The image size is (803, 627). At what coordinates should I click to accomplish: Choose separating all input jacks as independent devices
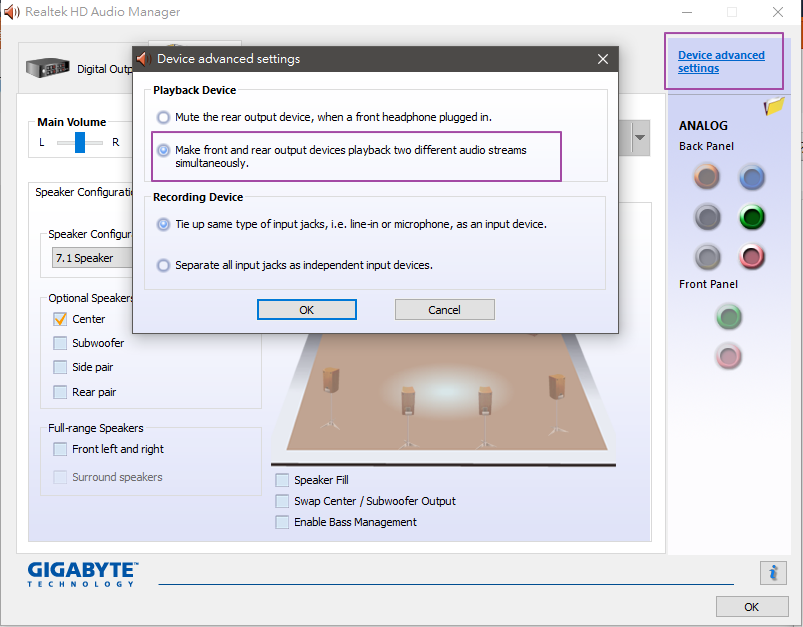163,265
